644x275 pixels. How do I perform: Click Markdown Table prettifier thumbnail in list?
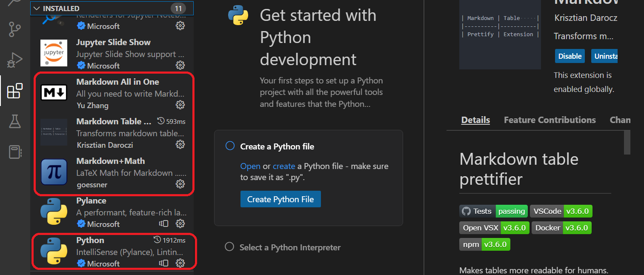coord(54,132)
